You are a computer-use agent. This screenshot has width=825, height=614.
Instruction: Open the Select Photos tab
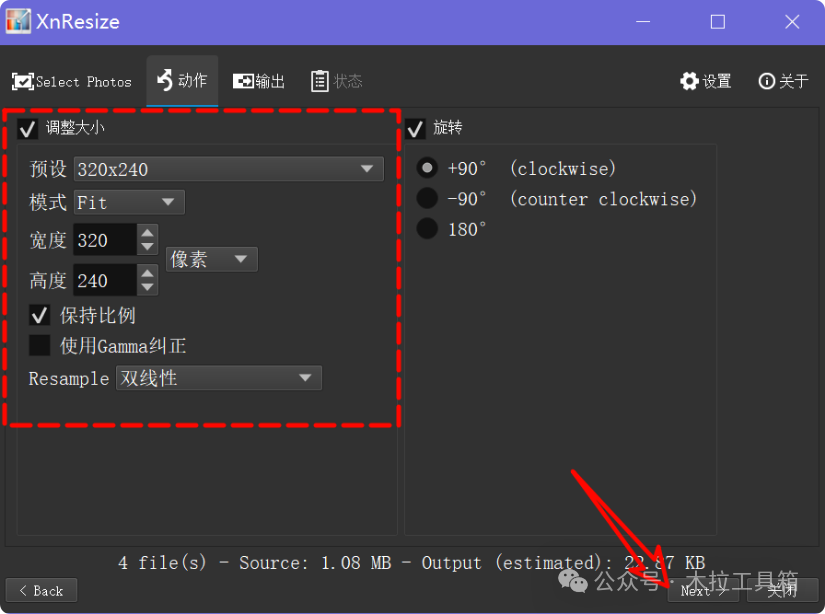click(71, 82)
